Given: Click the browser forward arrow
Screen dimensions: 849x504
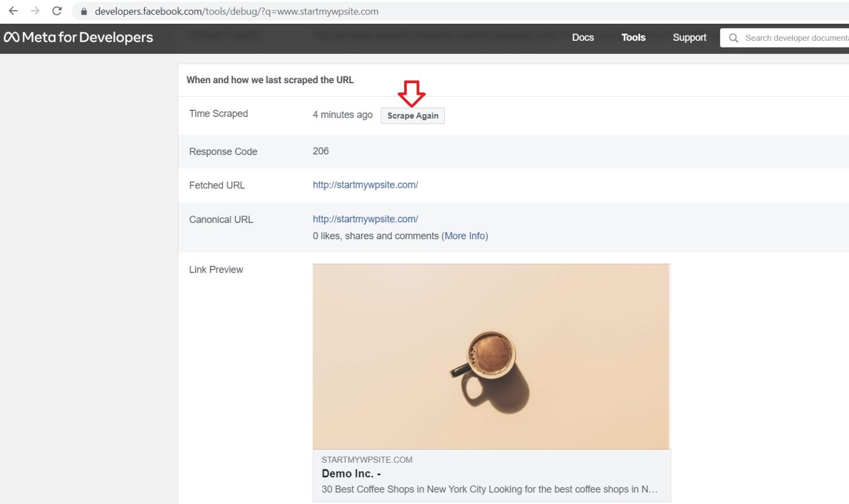Looking at the screenshot, I should pos(34,11).
